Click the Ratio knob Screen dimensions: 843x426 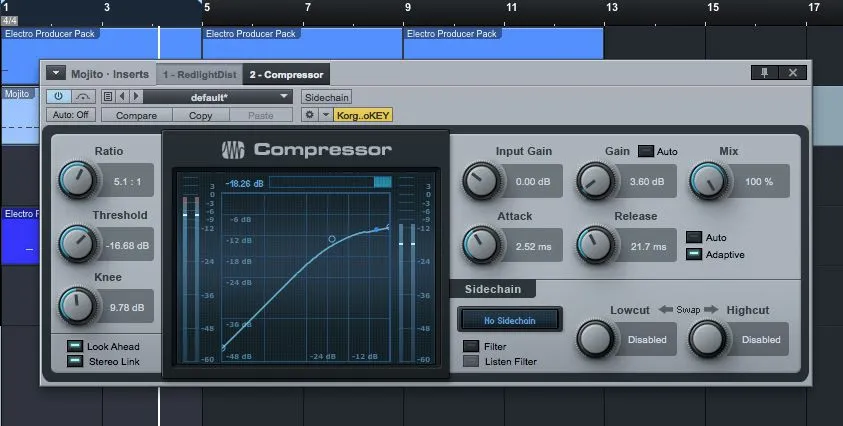(77, 180)
